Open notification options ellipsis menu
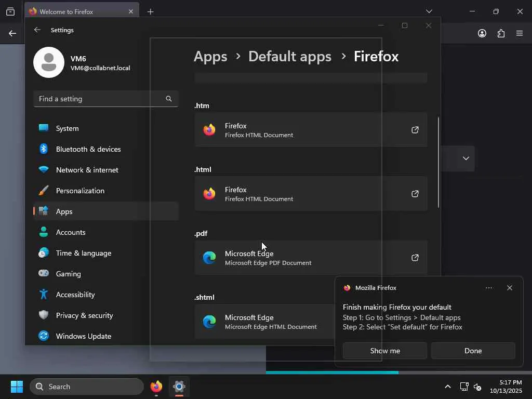This screenshot has width=532, height=399. point(489,288)
